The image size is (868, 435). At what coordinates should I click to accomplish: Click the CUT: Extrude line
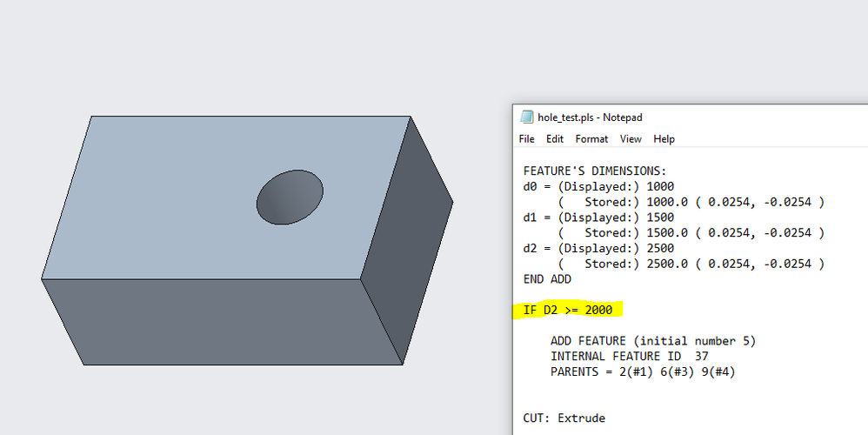click(564, 418)
